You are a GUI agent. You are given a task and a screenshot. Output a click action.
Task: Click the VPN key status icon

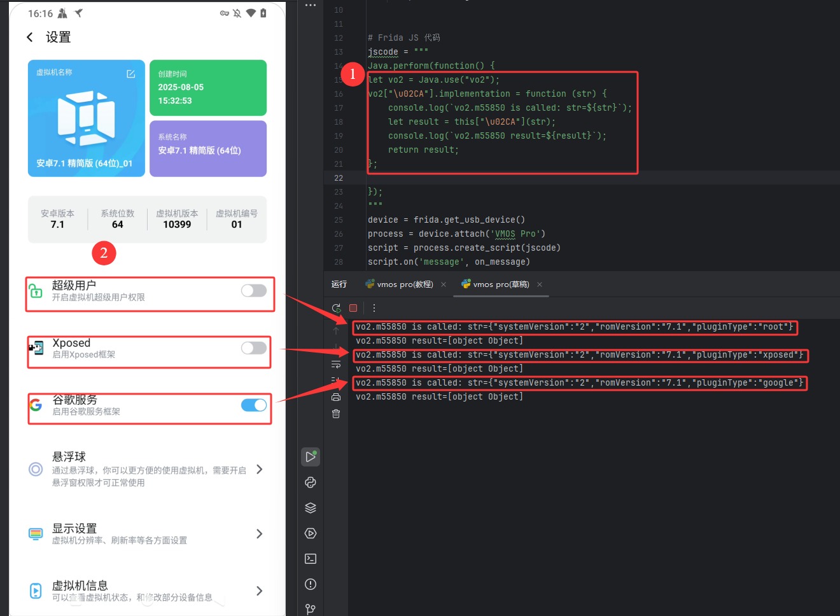point(225,13)
